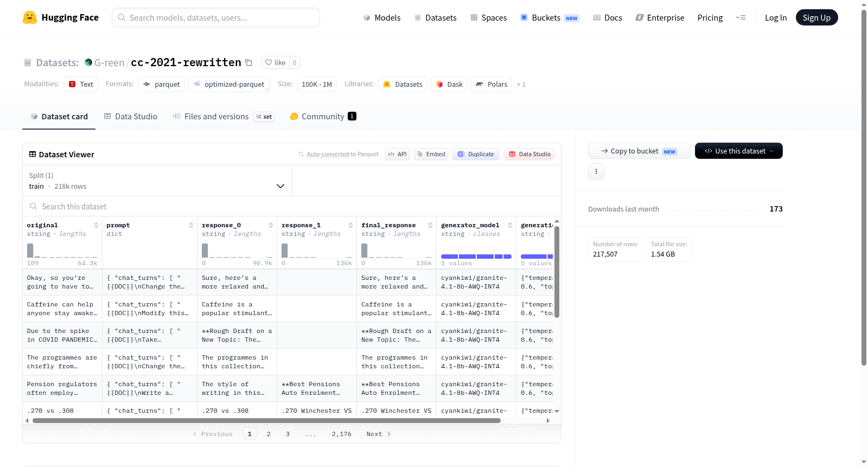Open the three-dot more options button
Screen dimensions: 868x467
[596, 171]
